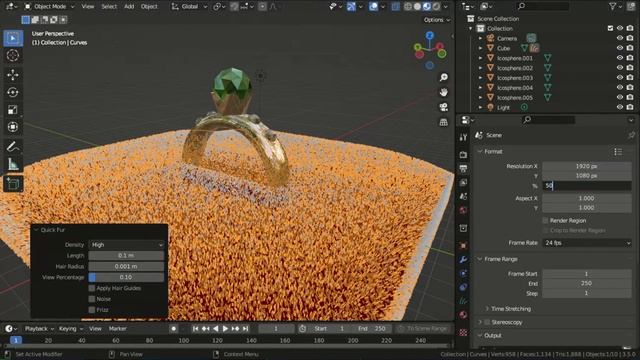
Task: Open the Global orientation dropdown
Action: pos(189,7)
